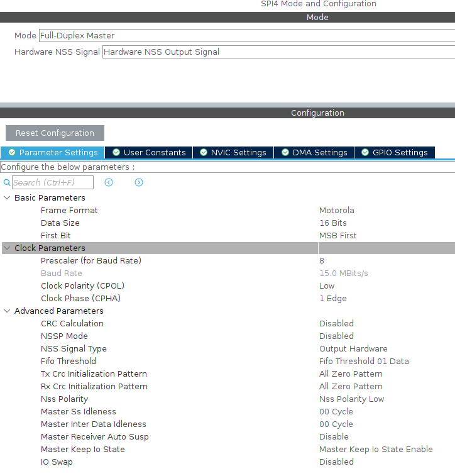Select the IO Swap row
Image resolution: width=455 pixels, height=476 pixels.
228,462
